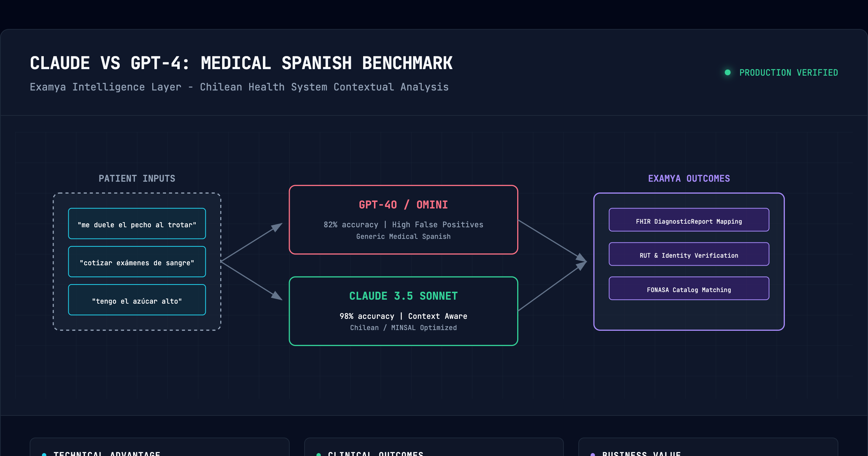Click the "EXAMYA OUTCOMES" column heading
Viewport: 868px width, 456px height.
[x=689, y=178]
